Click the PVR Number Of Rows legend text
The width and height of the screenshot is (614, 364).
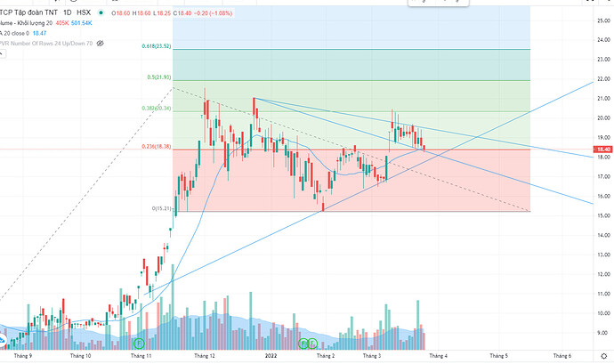[x=45, y=43]
